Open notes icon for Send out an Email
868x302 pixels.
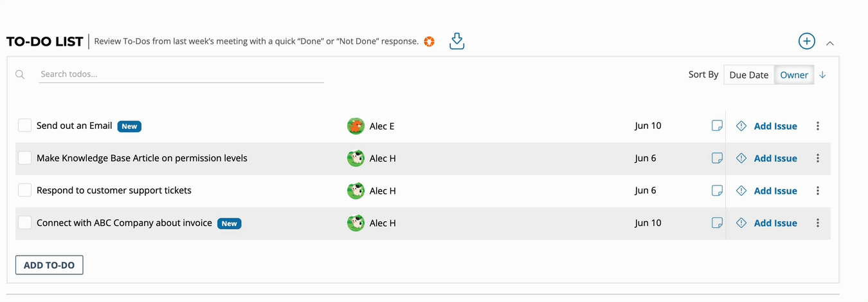(717, 126)
